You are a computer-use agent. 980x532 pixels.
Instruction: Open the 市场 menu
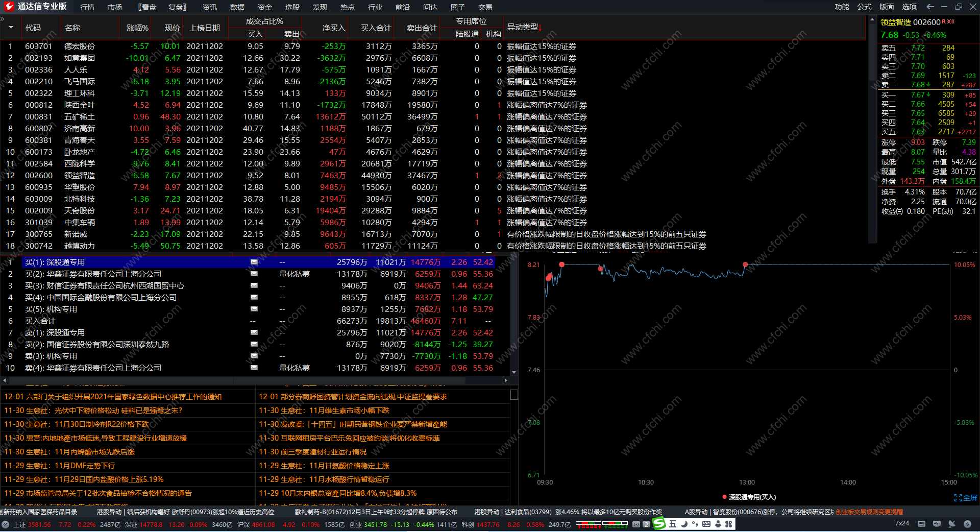[115, 7]
